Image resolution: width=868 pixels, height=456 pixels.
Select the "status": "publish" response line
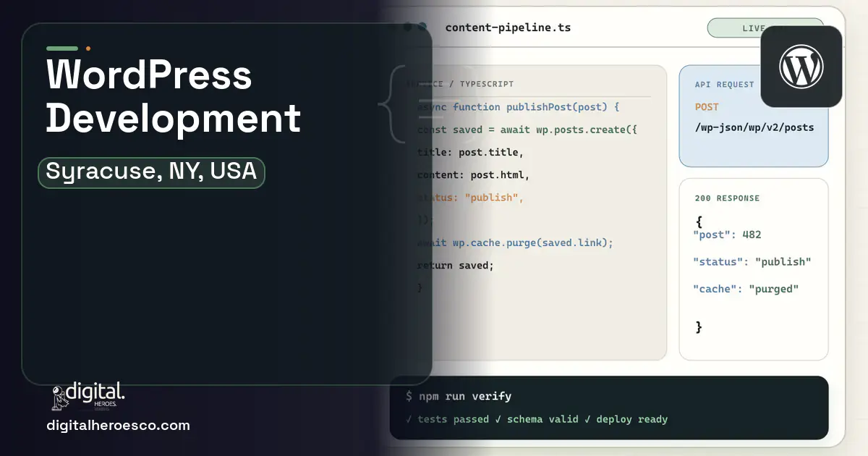(752, 261)
